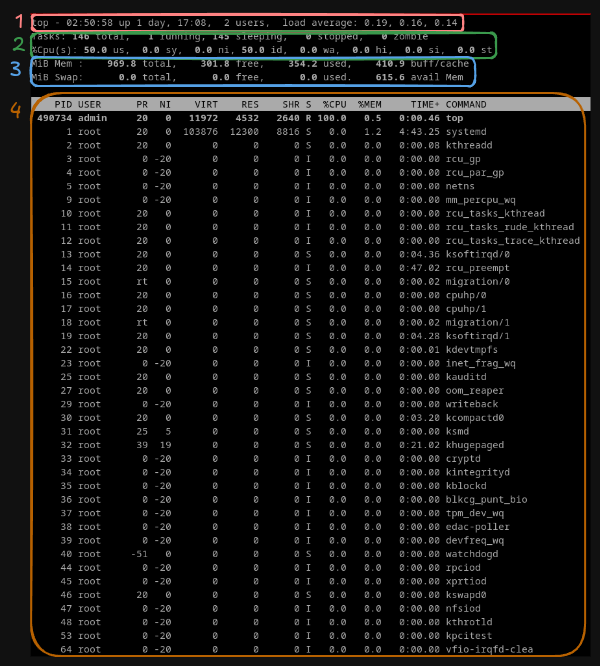Click the %CPU column header
The height and width of the screenshot is (666, 600).
[x=334, y=104]
